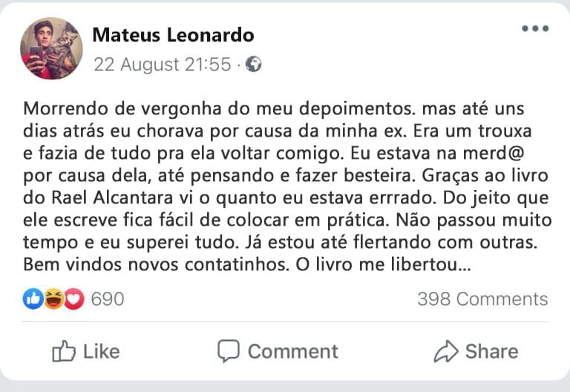Screen dimensions: 570x392
Task: Click the public globe audience icon
Action: click(253, 65)
